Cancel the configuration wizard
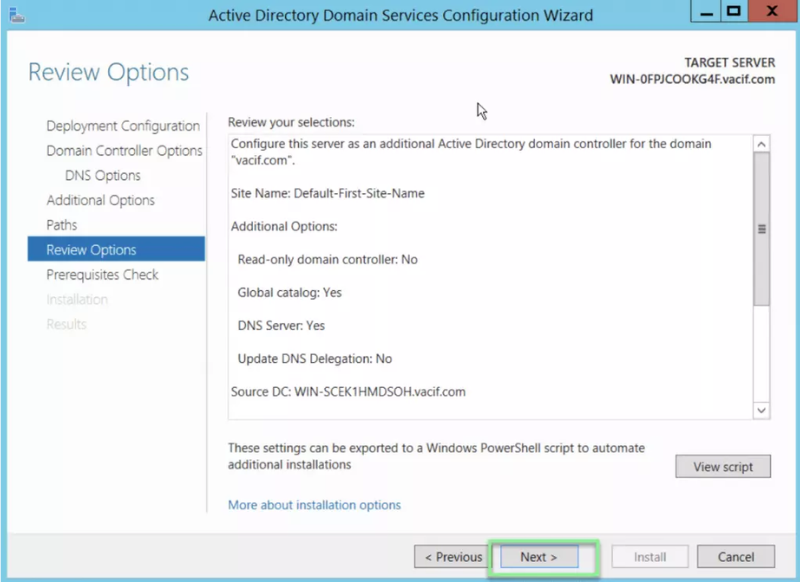Viewport: 800px width, 582px height. coord(735,556)
